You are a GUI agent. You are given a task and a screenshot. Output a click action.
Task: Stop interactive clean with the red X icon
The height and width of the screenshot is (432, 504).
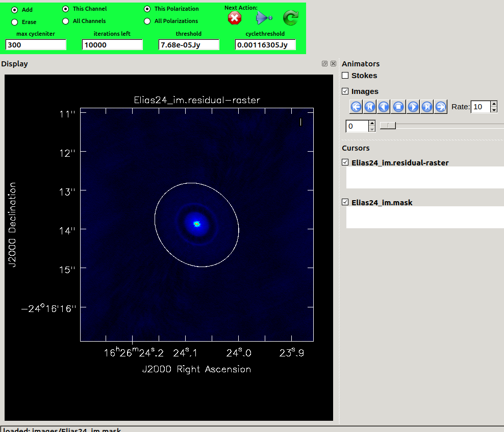[x=235, y=18]
